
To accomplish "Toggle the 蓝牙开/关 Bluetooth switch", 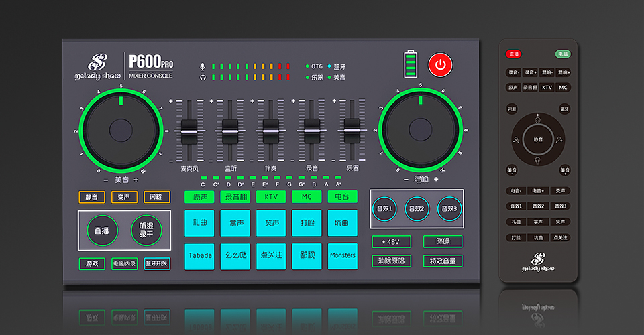I will tap(157, 264).
